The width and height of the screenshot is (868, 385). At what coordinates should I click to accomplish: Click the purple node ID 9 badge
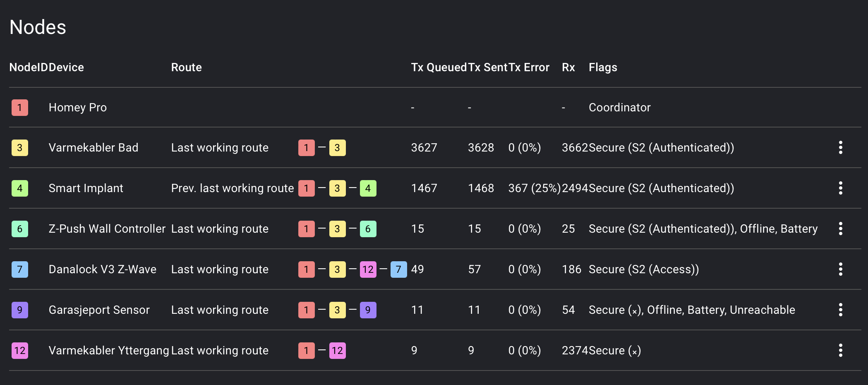pyautogui.click(x=20, y=310)
